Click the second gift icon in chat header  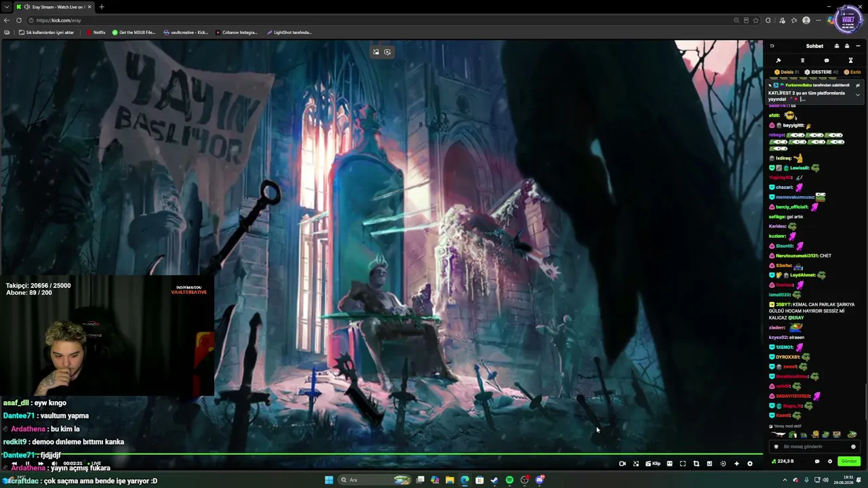(847, 46)
